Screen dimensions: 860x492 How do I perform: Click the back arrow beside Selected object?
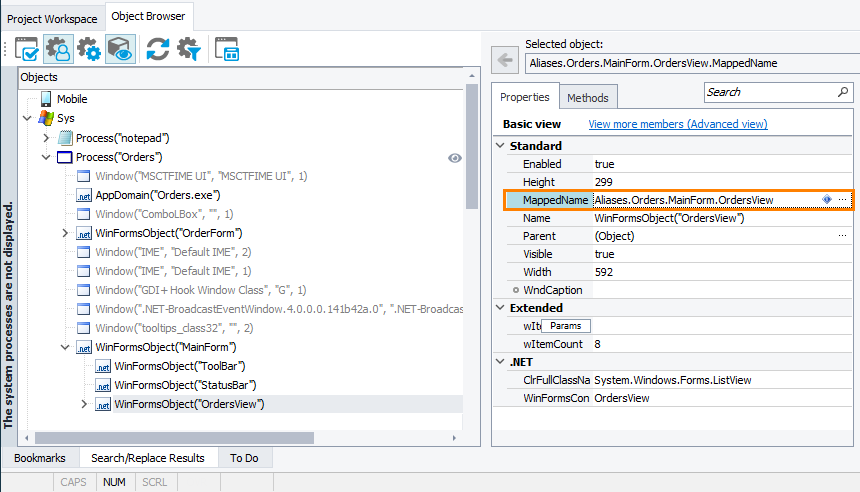505,62
